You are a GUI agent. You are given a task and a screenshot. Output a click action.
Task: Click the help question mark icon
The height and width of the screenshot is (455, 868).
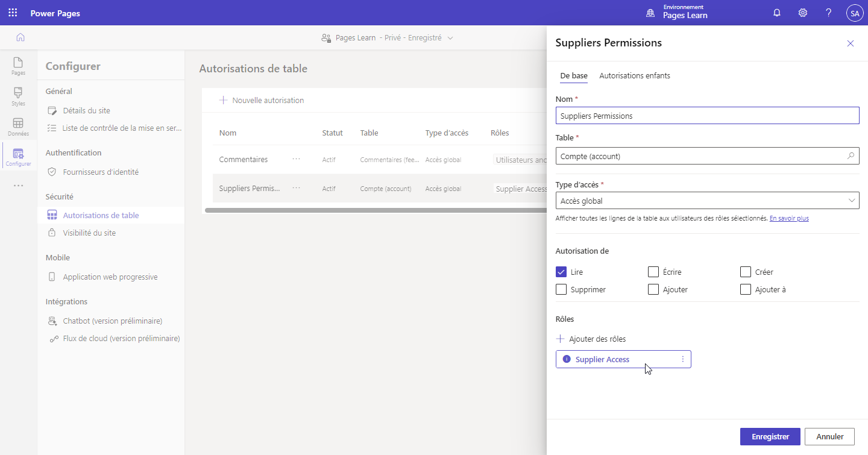click(829, 13)
